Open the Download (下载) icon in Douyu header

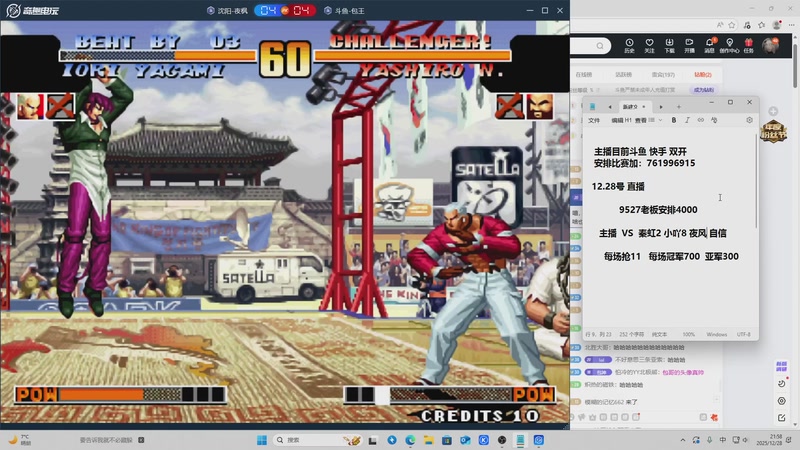point(669,45)
